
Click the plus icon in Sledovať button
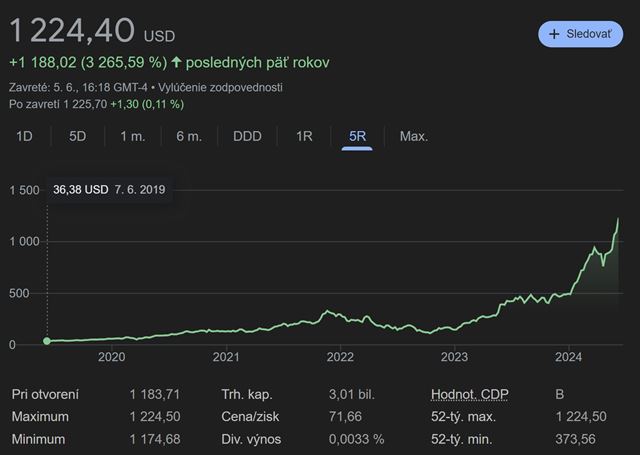(554, 34)
